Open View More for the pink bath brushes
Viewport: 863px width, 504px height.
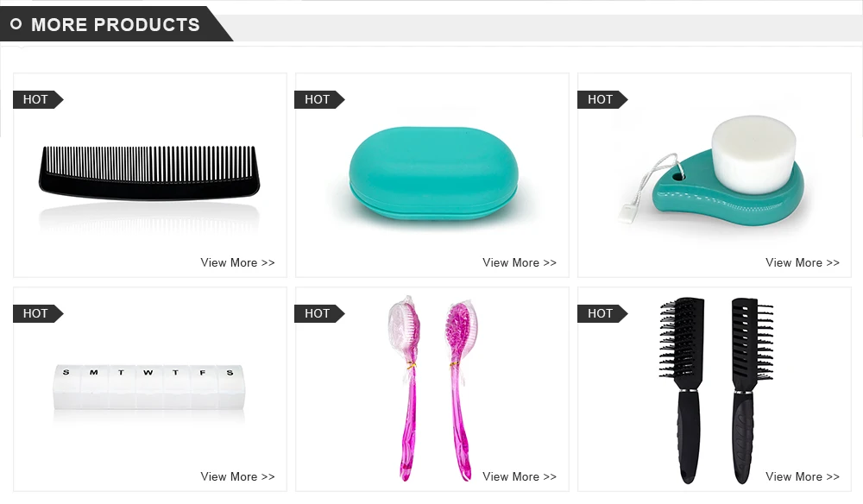520,476
